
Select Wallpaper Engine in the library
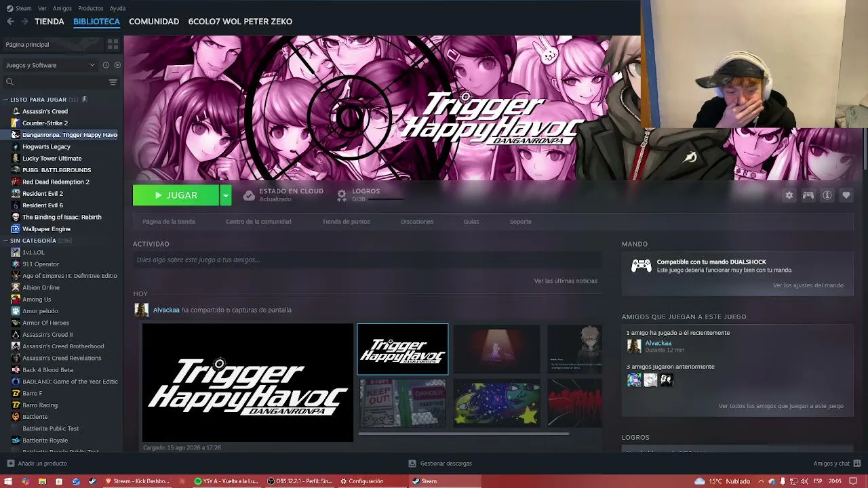pos(46,229)
